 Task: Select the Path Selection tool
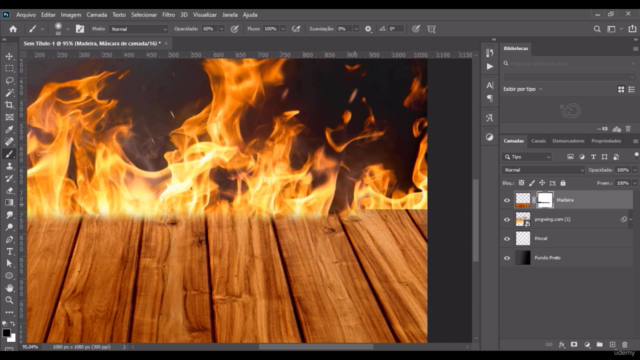coord(9,264)
